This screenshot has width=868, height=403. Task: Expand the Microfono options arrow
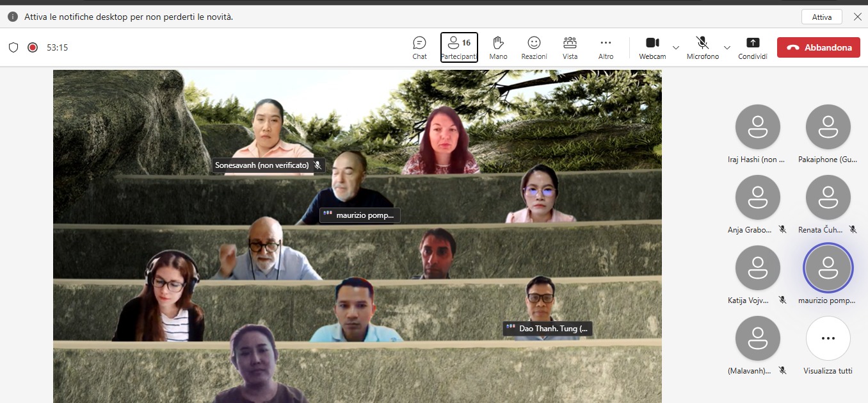(727, 47)
